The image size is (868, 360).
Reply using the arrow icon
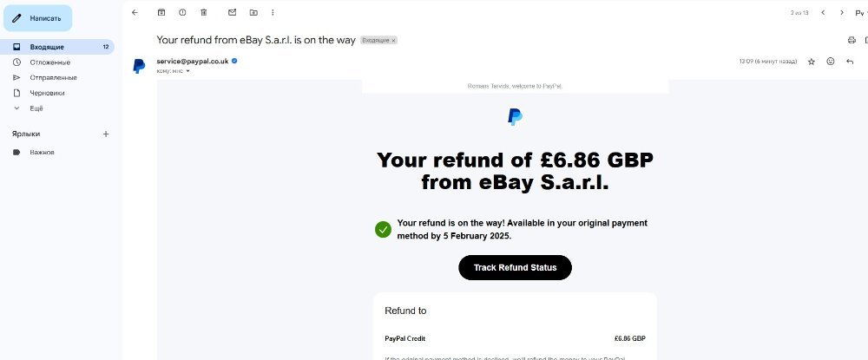(850, 62)
